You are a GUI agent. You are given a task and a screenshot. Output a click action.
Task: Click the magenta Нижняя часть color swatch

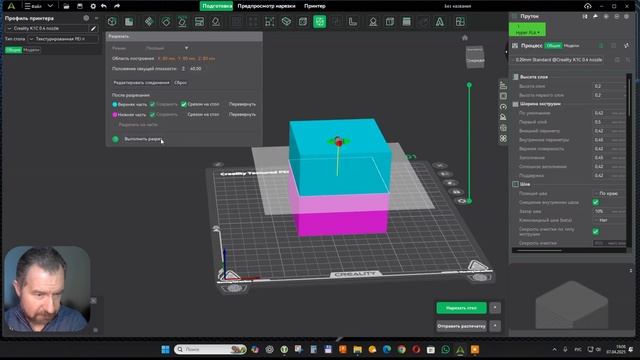[x=115, y=115]
